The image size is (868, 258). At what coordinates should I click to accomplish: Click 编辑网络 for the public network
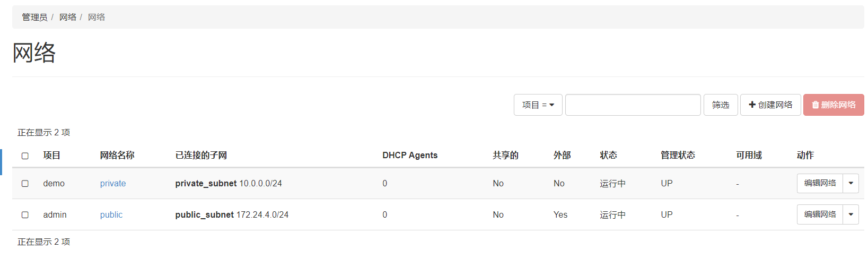(820, 214)
